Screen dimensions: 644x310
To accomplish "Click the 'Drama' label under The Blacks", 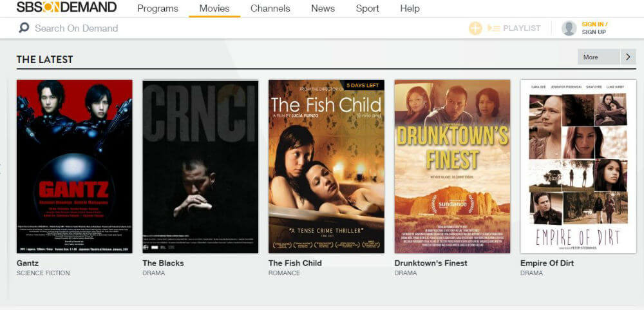I will 154,273.
